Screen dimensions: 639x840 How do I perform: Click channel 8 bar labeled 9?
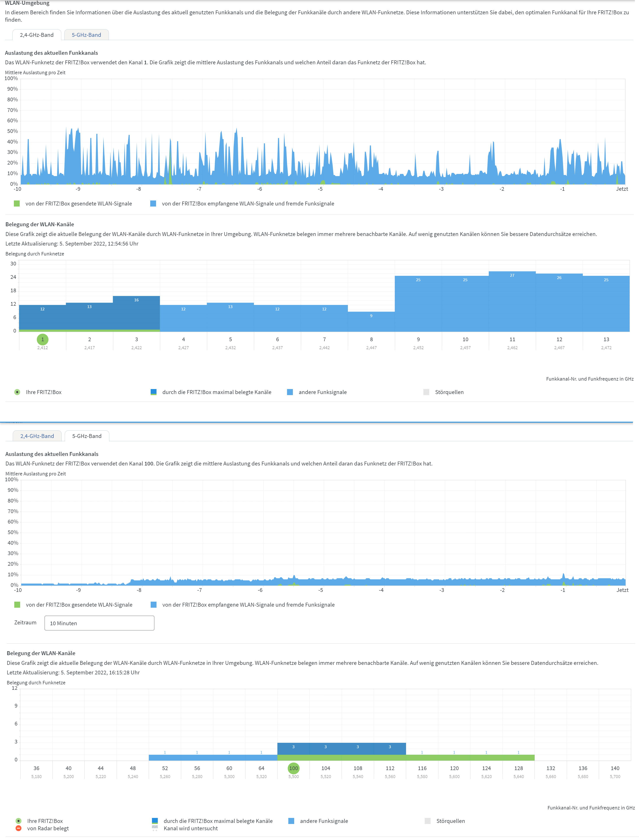tap(371, 321)
